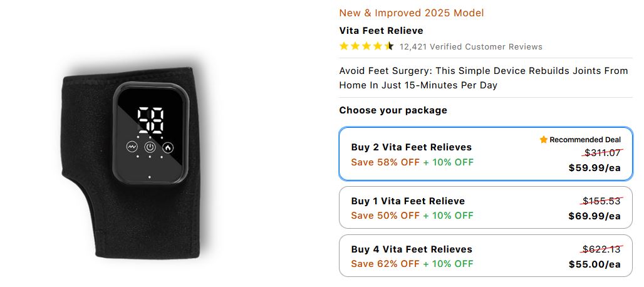Click the crossed-out $155.53 price

point(601,201)
